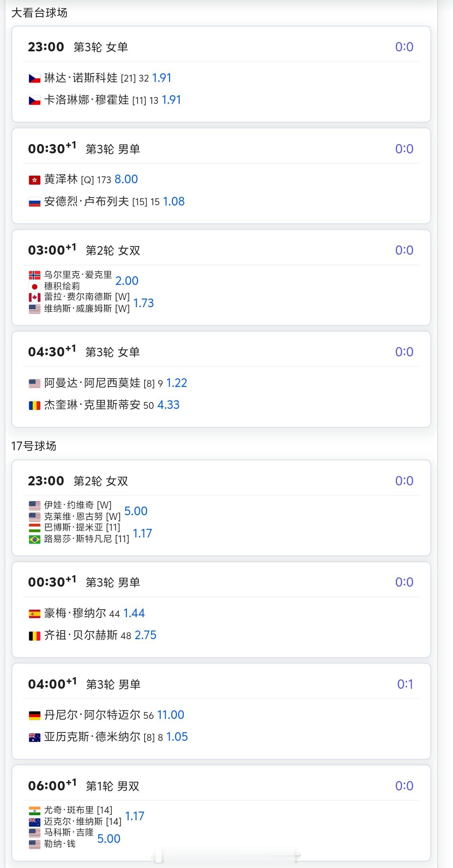This screenshot has width=453, height=868.
Task: Open the 0:1 score of the 04:00 match
Action: coord(405,684)
